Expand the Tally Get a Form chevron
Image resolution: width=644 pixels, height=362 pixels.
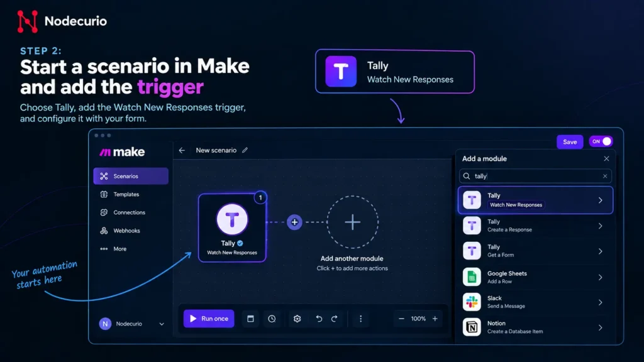click(x=600, y=251)
